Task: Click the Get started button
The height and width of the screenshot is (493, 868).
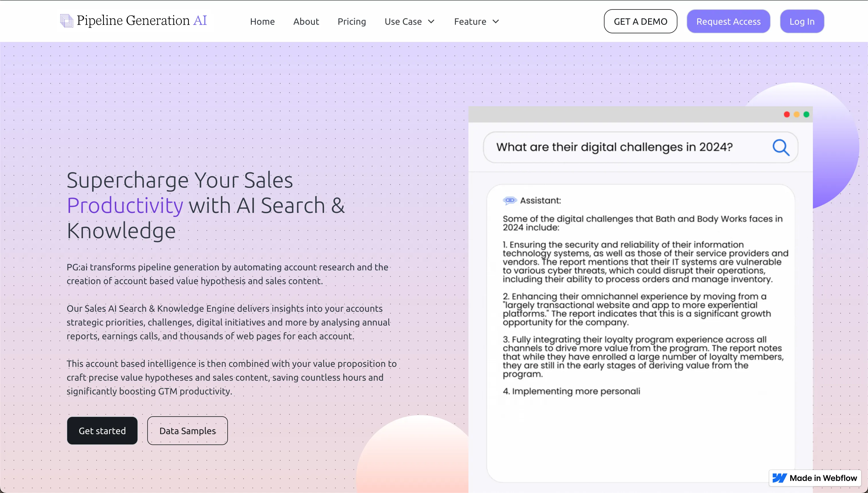Action: pyautogui.click(x=102, y=430)
